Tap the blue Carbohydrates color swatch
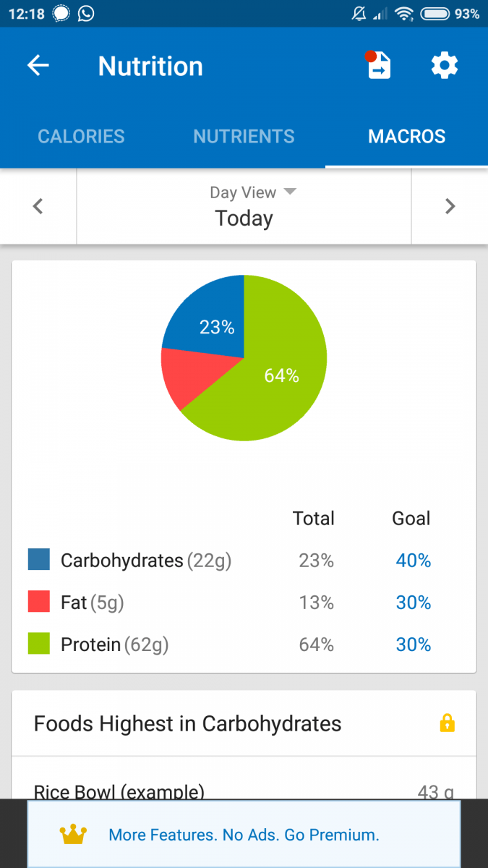This screenshot has width=488, height=868. coord(40,559)
